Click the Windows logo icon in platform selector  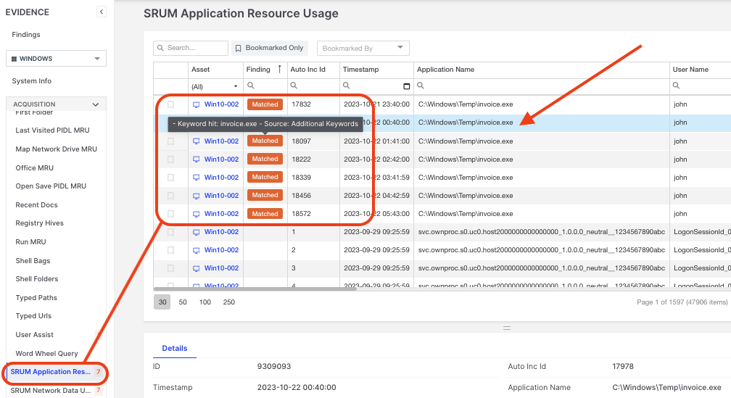[14, 59]
